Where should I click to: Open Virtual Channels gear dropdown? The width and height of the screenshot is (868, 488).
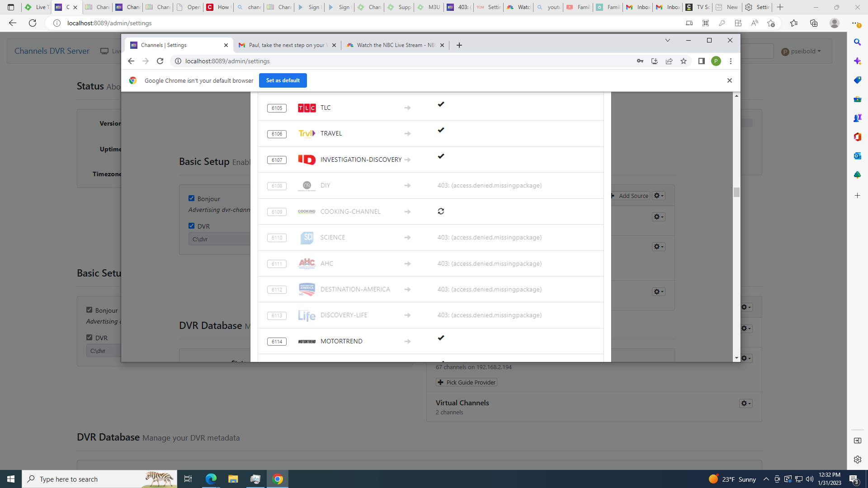tap(746, 404)
